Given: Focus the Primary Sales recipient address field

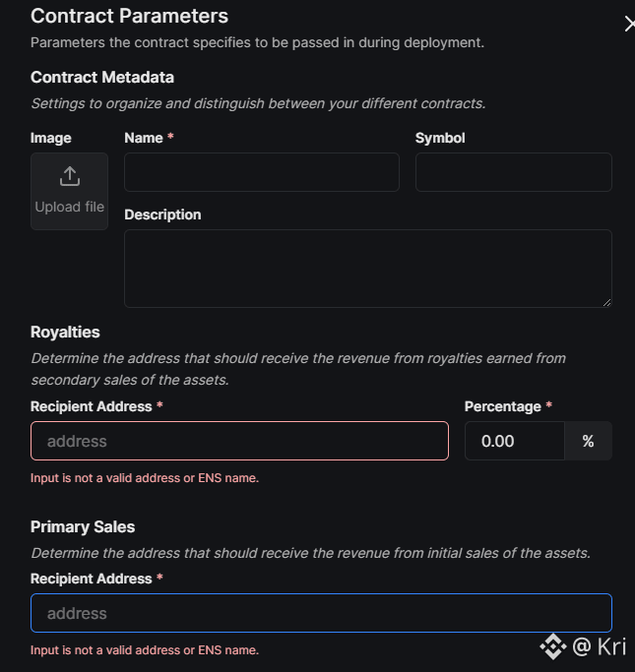Looking at the screenshot, I should click(321, 612).
